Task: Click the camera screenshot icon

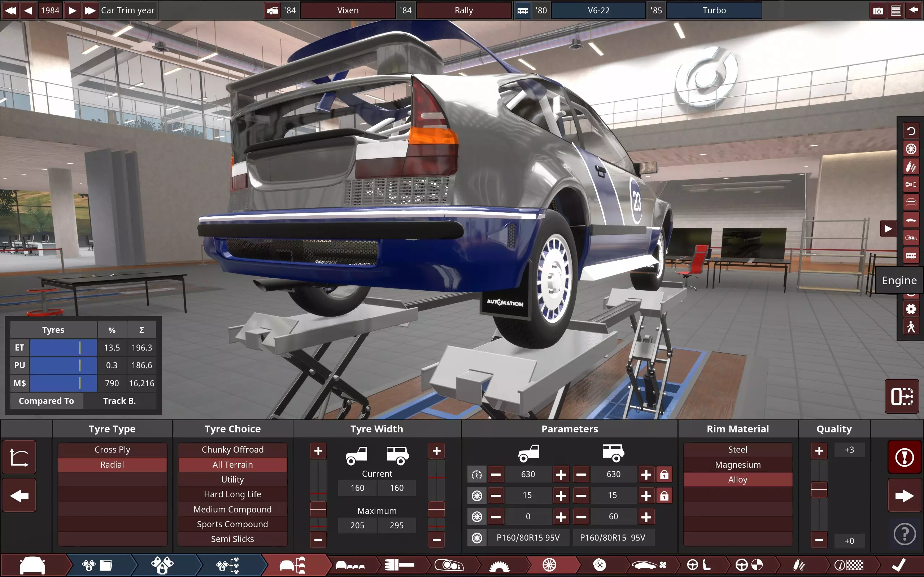Action: (x=878, y=10)
